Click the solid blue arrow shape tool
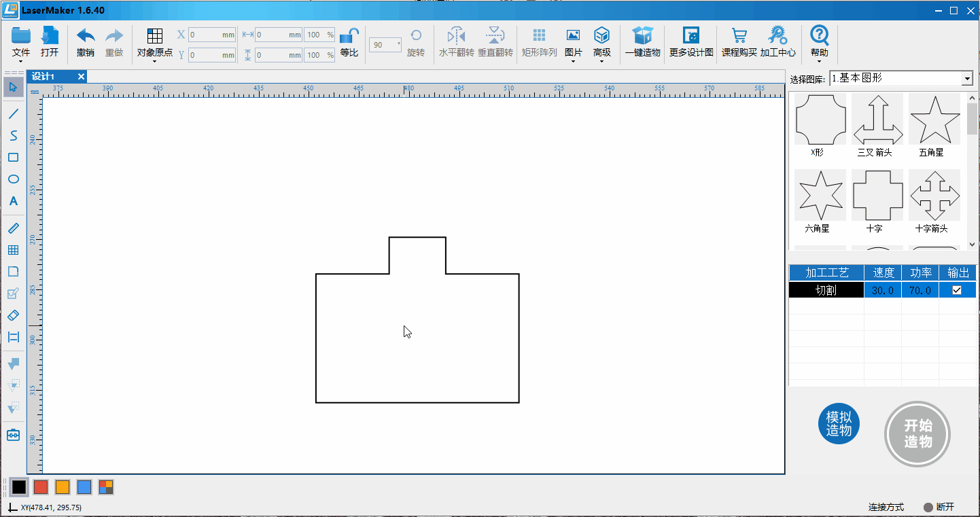This screenshot has height=517, width=980. pos(14,364)
